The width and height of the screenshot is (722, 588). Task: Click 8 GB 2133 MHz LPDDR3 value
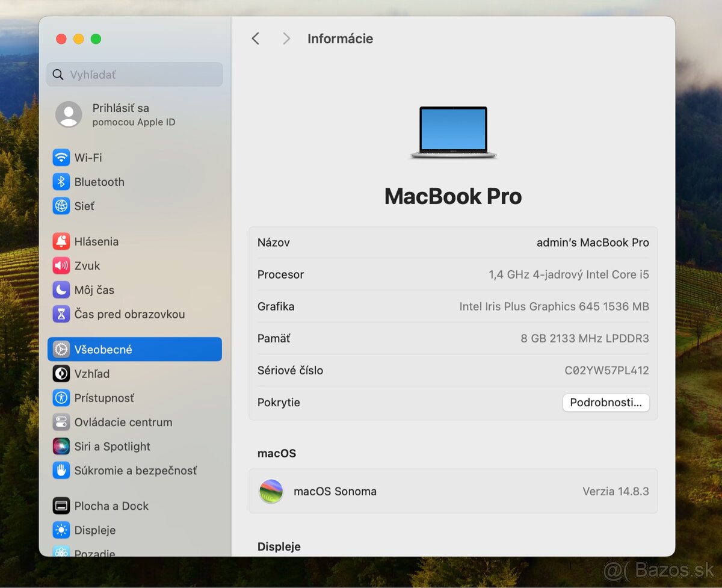click(585, 339)
